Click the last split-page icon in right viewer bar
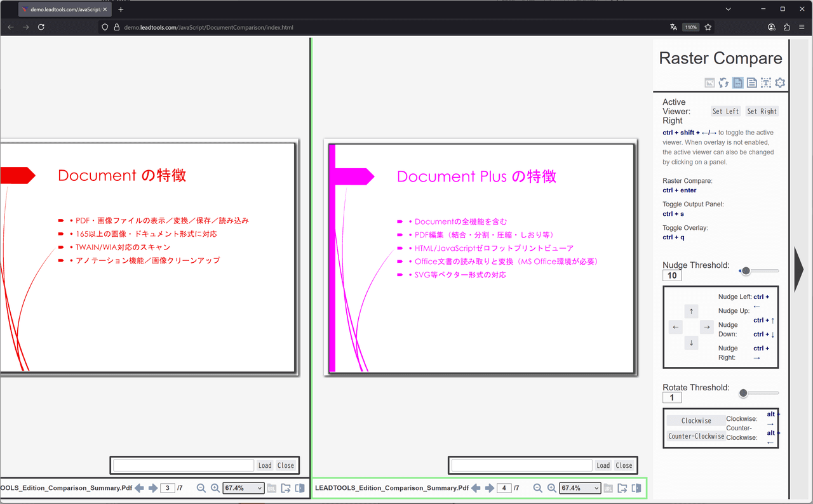Viewport: 813px width, 504px height. pos(636,488)
